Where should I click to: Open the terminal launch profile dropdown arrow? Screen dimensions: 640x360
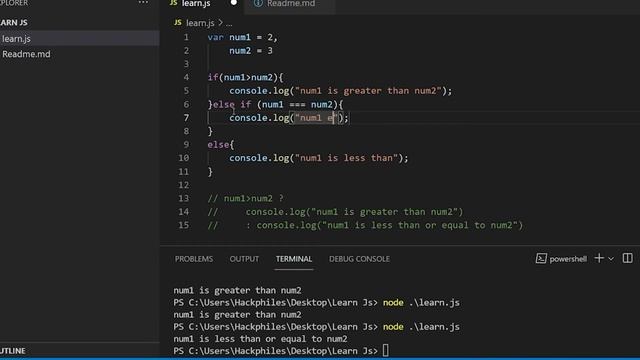click(611, 259)
